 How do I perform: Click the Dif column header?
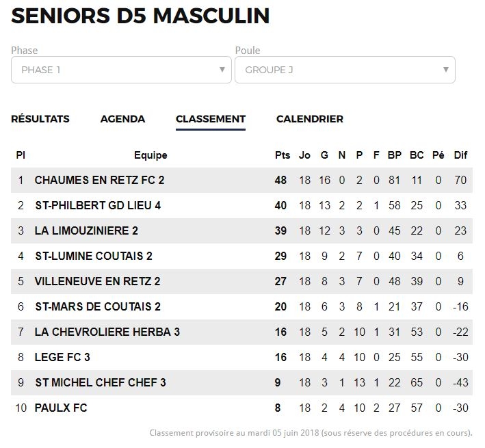(460, 155)
